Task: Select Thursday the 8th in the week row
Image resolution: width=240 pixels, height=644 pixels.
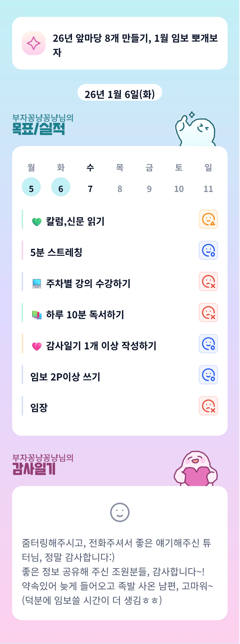Action: [x=120, y=189]
